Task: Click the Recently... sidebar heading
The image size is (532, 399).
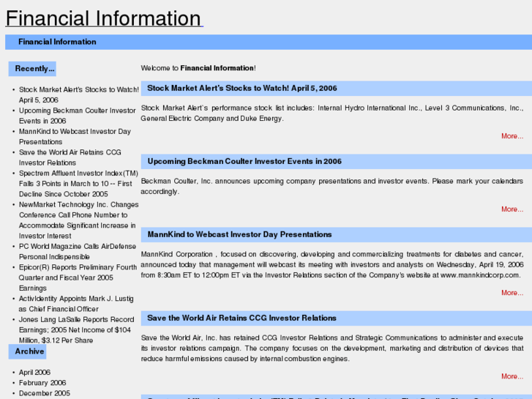Action: coord(32,69)
